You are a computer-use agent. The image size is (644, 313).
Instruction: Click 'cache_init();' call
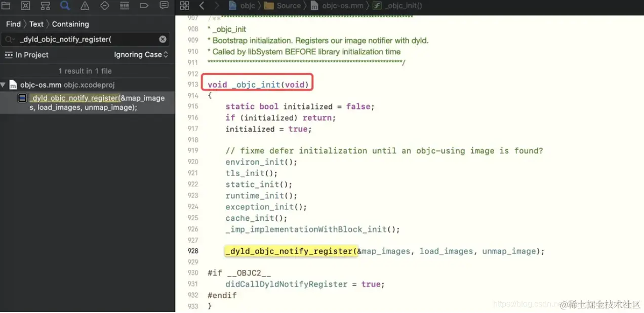coord(256,218)
